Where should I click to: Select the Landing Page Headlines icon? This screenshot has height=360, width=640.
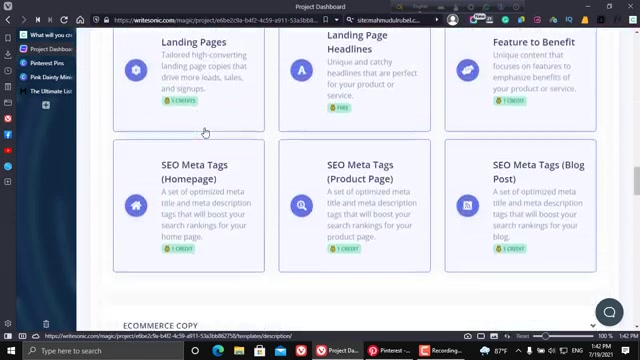click(302, 70)
